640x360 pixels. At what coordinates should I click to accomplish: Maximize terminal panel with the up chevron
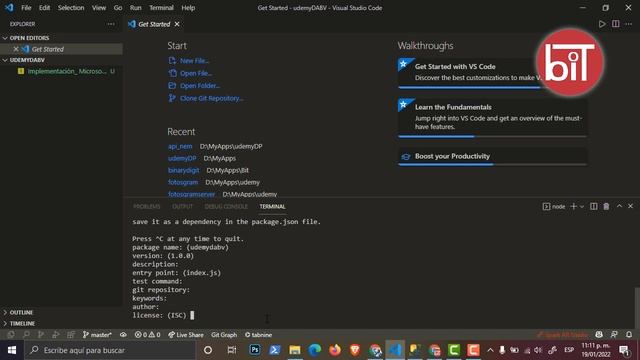tap(619, 206)
